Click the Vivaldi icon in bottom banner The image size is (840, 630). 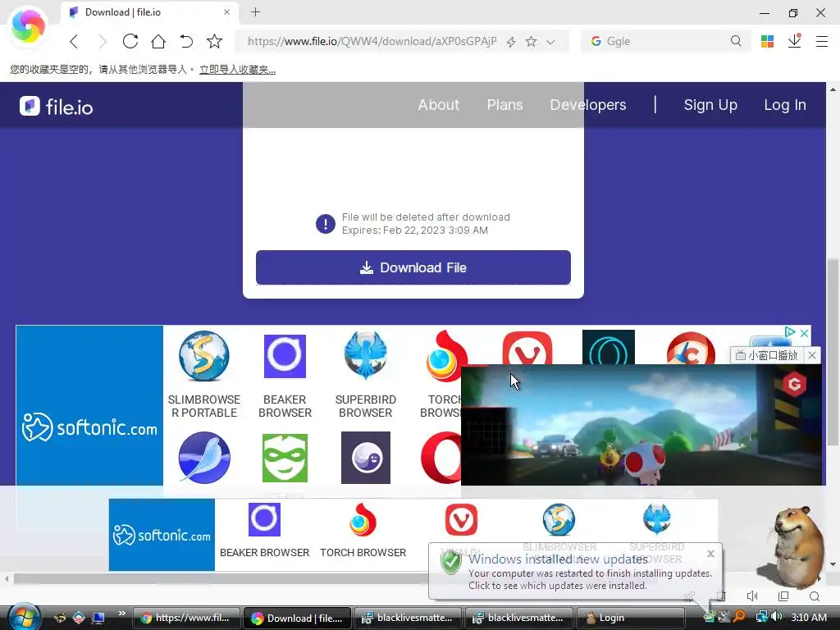tap(461, 519)
